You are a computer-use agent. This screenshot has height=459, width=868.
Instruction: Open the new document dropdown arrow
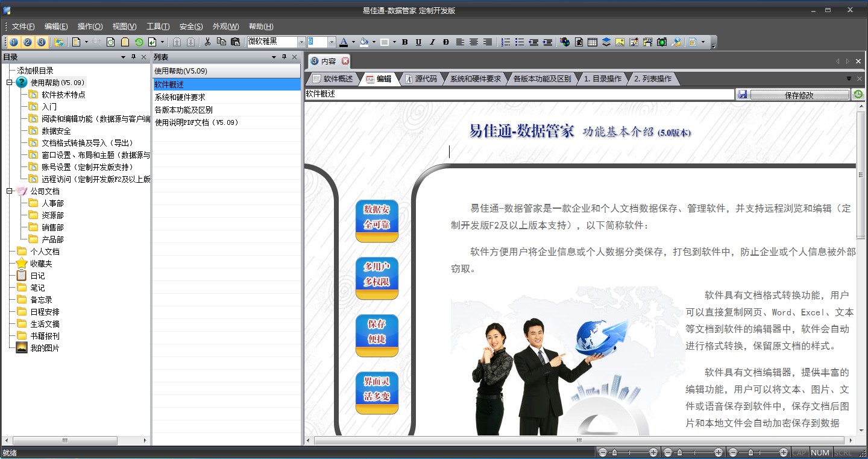pos(86,42)
